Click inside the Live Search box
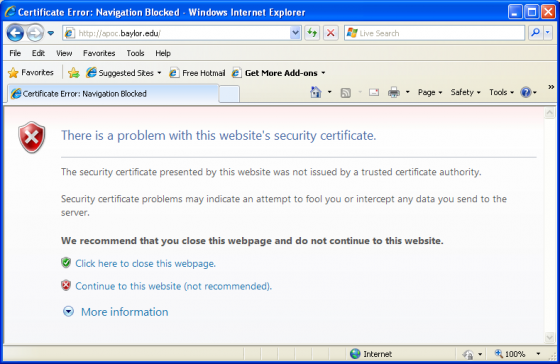This screenshot has height=364, width=560. click(434, 33)
